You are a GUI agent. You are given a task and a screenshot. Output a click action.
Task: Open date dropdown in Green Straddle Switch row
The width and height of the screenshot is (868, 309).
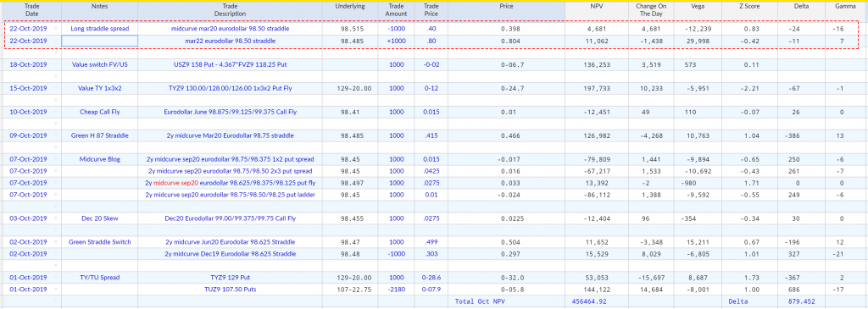56,242
